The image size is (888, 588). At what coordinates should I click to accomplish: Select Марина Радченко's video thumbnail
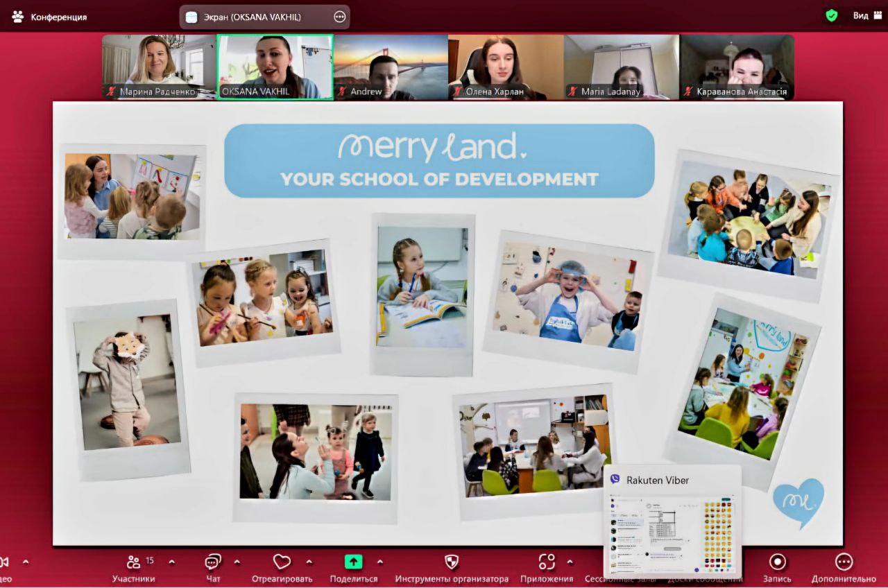(x=159, y=67)
